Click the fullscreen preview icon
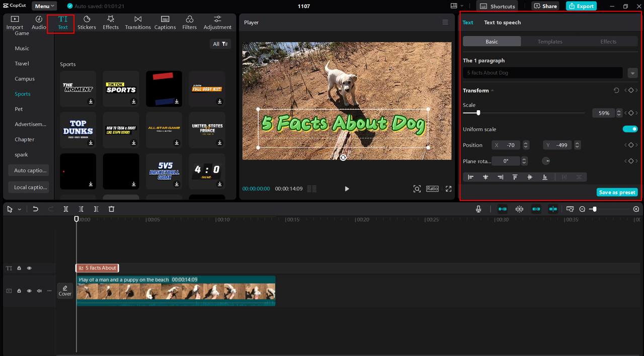This screenshot has width=644, height=356. 448,189
